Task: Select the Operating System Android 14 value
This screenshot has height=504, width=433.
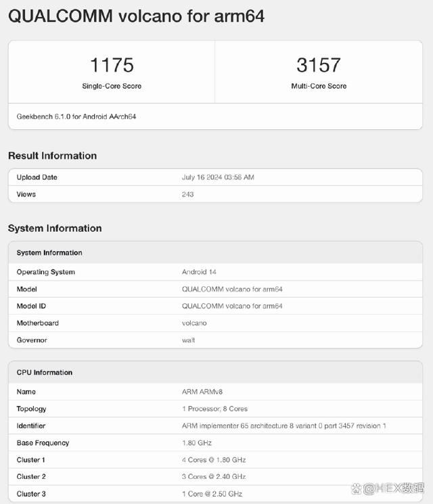Action: pos(199,272)
